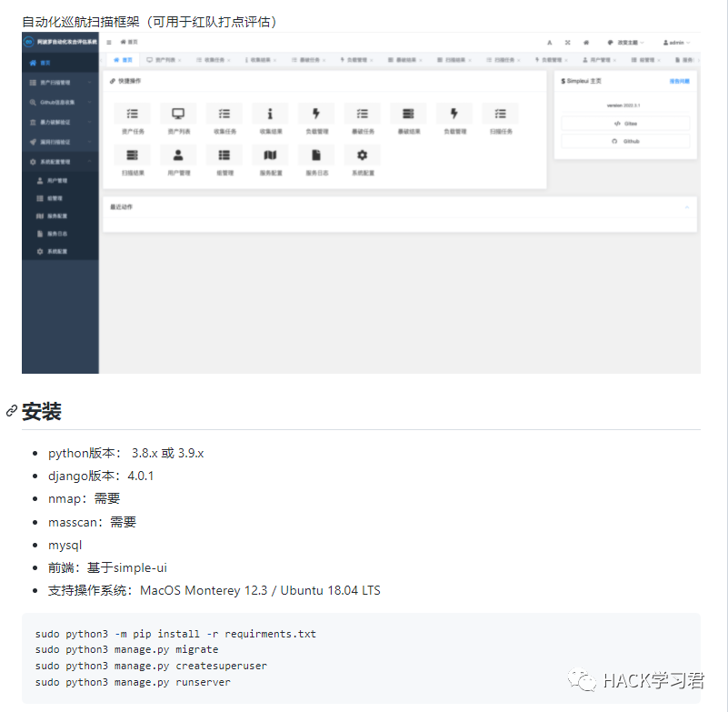Open the 改变主题 theme dropdown

point(626,42)
